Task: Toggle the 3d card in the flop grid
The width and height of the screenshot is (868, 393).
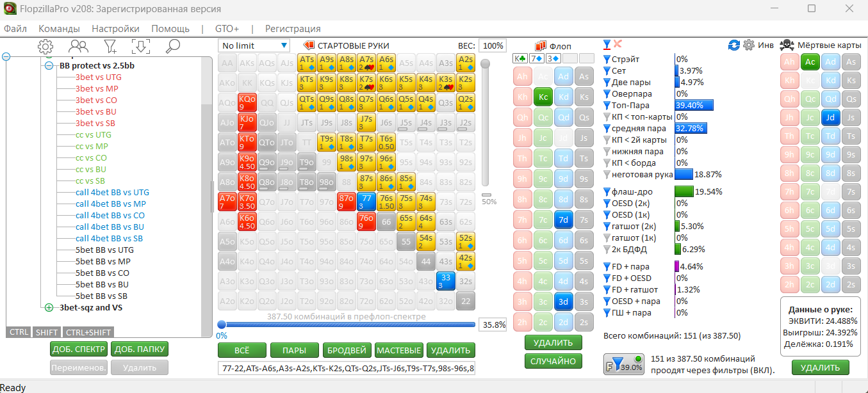Action: tap(563, 301)
